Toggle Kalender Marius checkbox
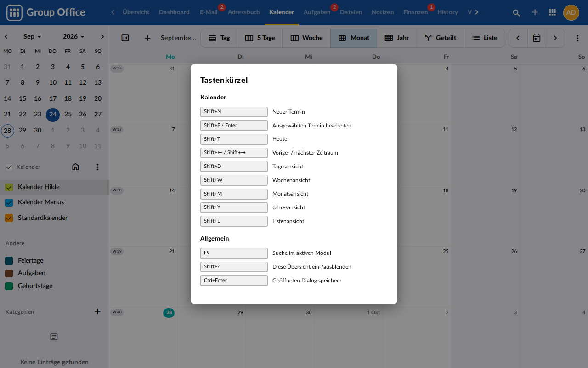588x368 pixels. pos(9,202)
